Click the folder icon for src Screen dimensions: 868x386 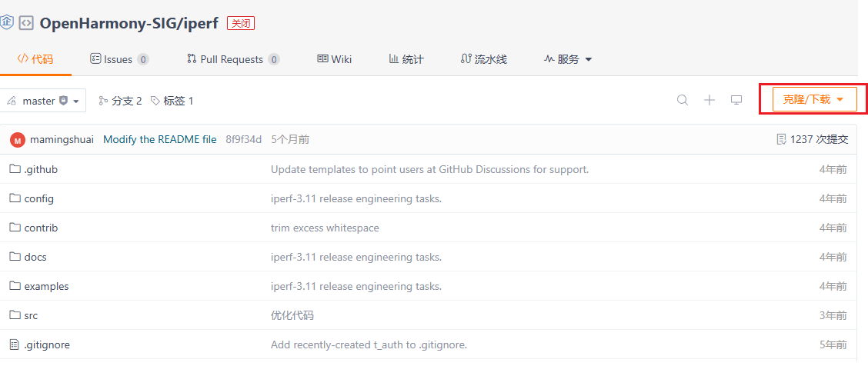pyautogui.click(x=15, y=316)
